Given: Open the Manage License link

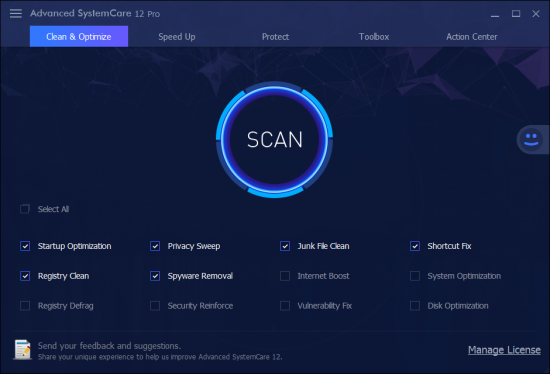Looking at the screenshot, I should (x=504, y=350).
